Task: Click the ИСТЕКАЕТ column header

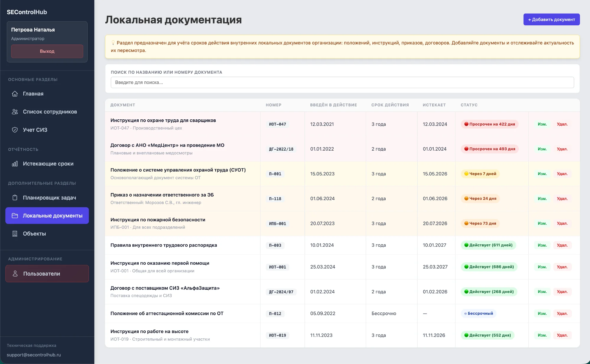Action: click(x=434, y=105)
